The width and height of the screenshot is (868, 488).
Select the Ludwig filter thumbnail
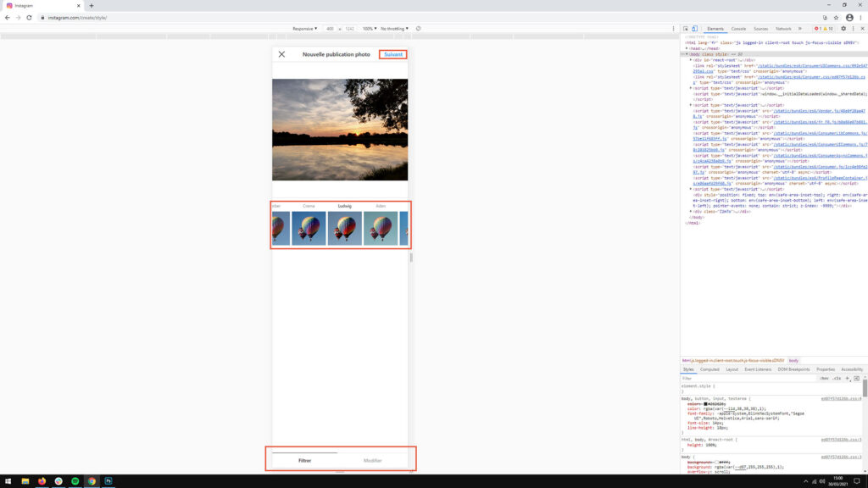coord(345,228)
